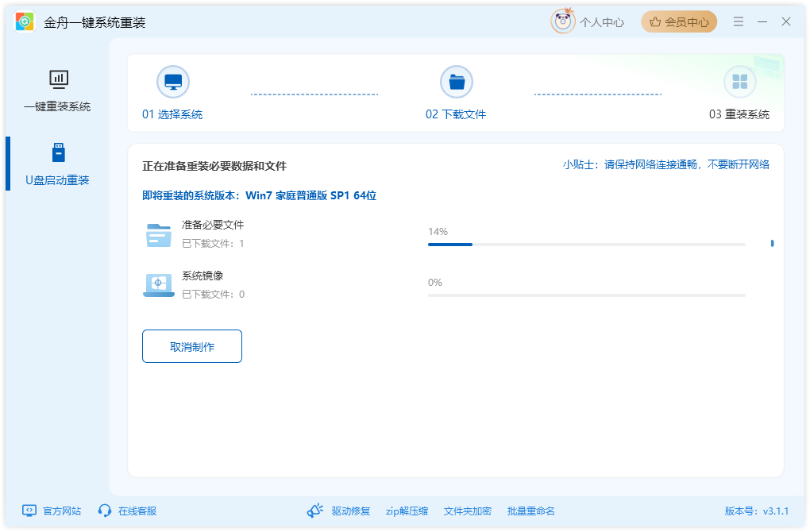Click the 金舟一键系统重装 window title

pyautogui.click(x=94, y=22)
